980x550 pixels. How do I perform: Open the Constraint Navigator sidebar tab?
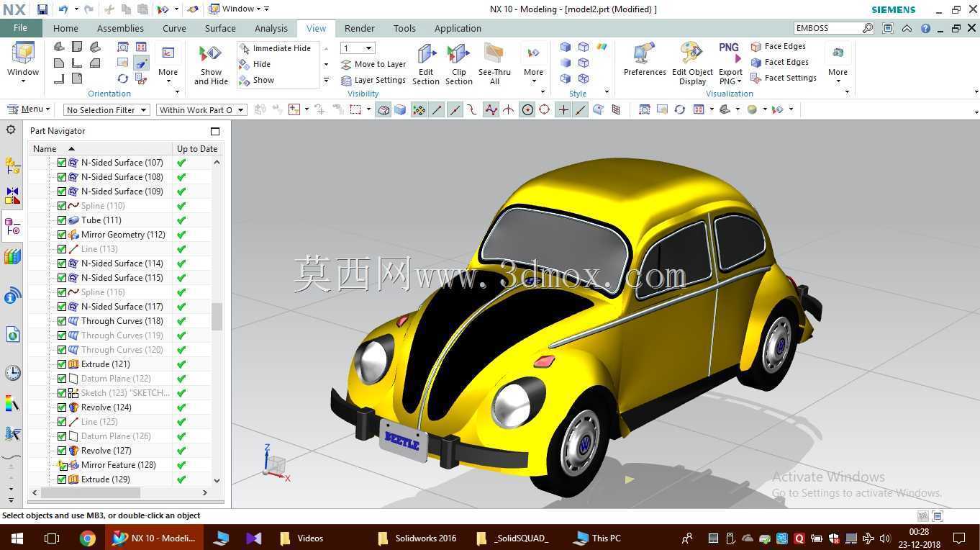12,196
